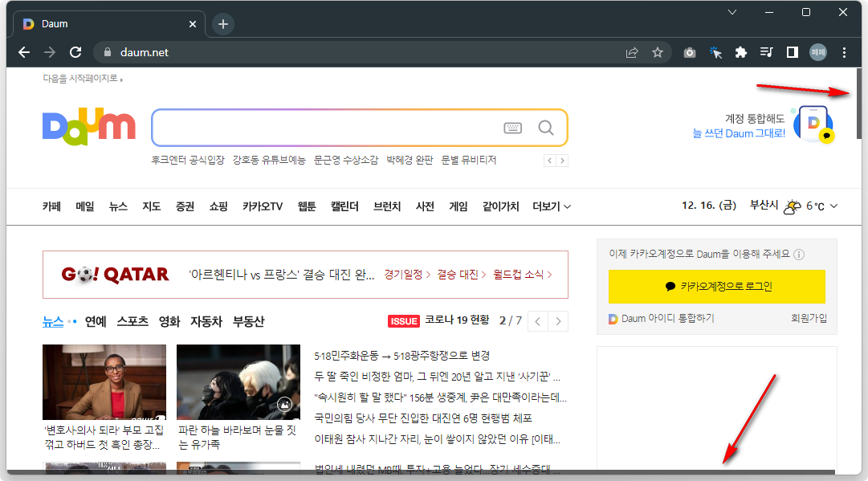Go back with the browser back arrow

point(24,52)
